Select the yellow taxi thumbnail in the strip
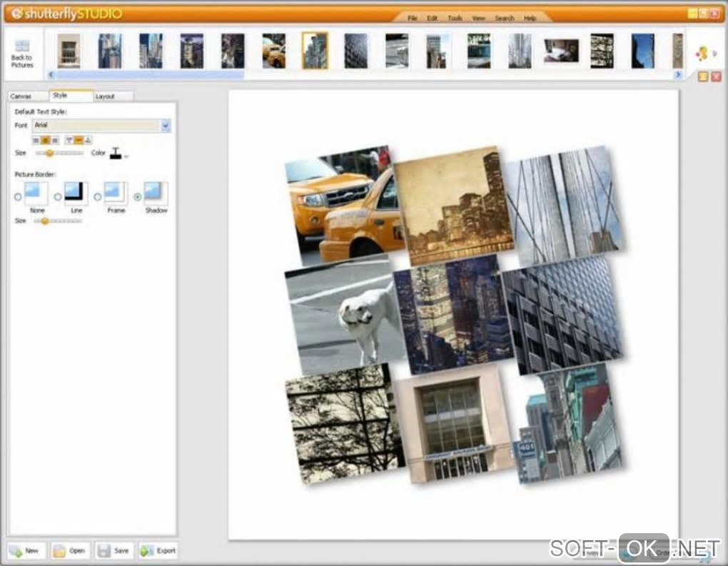 pos(273,51)
